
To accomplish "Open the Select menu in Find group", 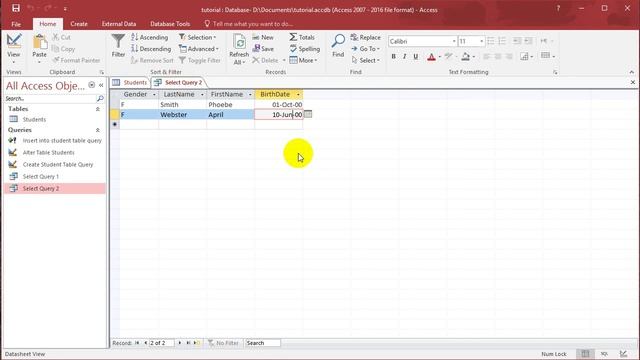I will click(365, 60).
